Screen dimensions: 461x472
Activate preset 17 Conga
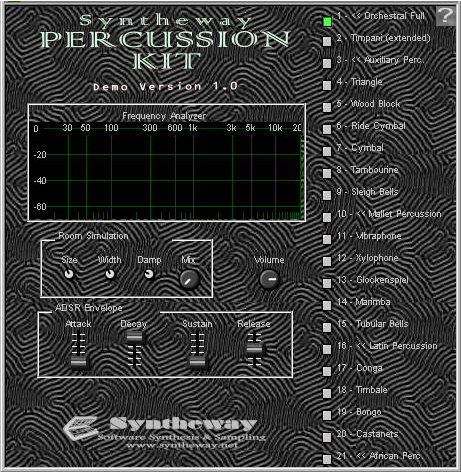point(327,371)
